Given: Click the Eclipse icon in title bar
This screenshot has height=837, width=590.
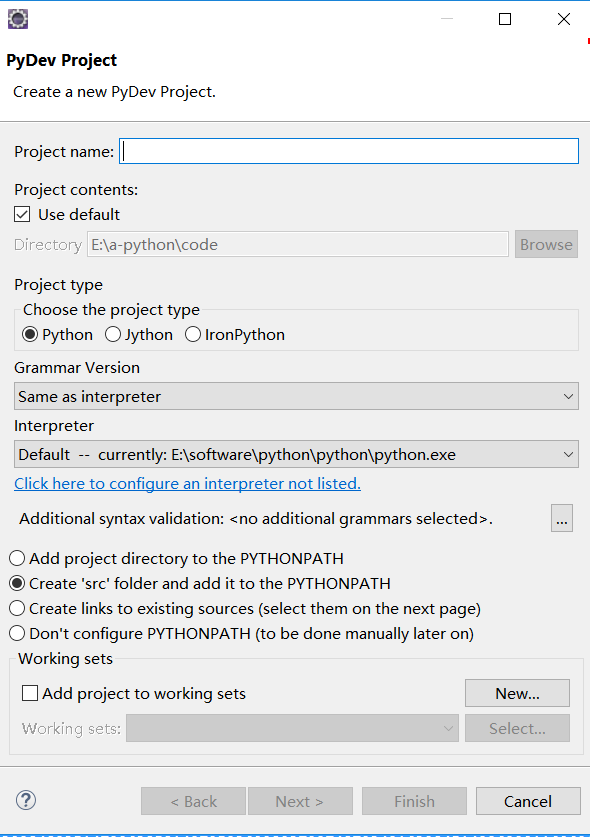Looking at the screenshot, I should point(18,19).
